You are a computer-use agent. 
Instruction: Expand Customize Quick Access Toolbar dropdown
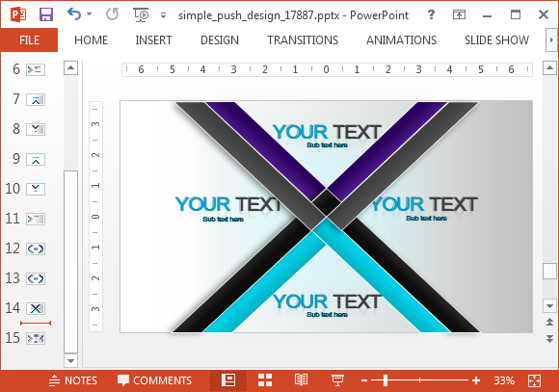tap(163, 15)
